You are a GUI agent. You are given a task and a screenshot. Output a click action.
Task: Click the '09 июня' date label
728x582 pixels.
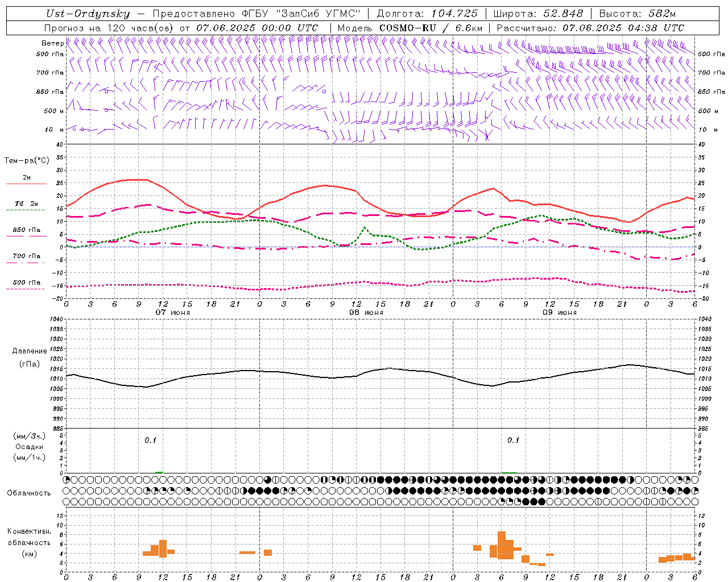coord(560,313)
